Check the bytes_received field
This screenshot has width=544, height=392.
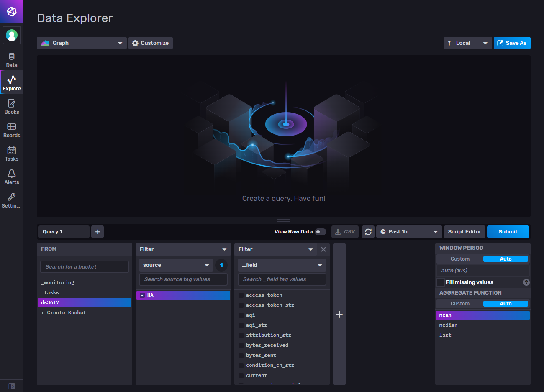(x=241, y=346)
